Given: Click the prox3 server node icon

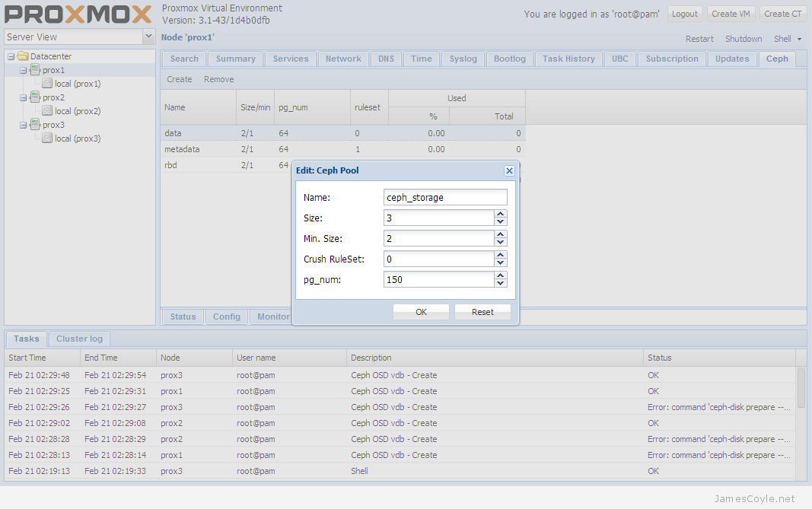Looking at the screenshot, I should pos(35,124).
